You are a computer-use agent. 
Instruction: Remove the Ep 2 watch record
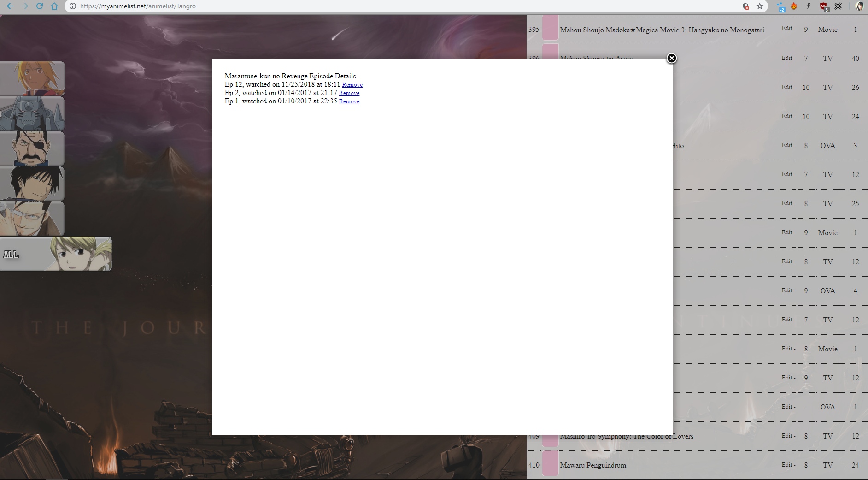click(x=349, y=93)
